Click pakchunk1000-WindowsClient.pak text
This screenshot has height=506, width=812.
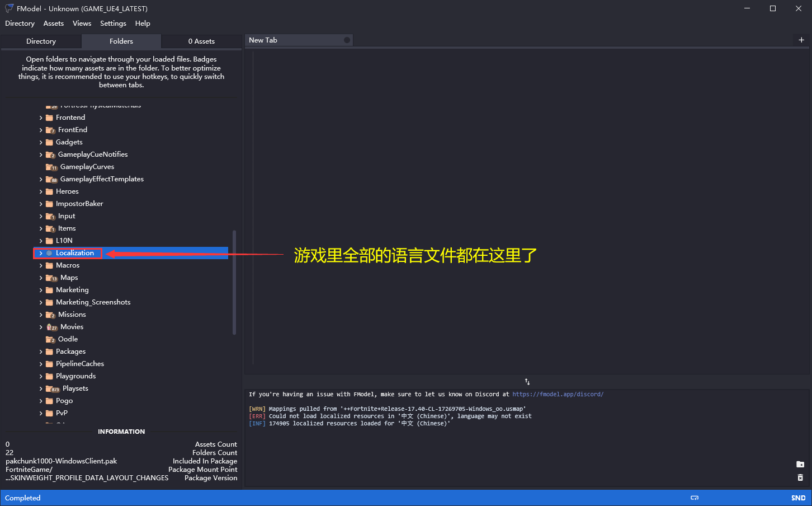coord(62,461)
